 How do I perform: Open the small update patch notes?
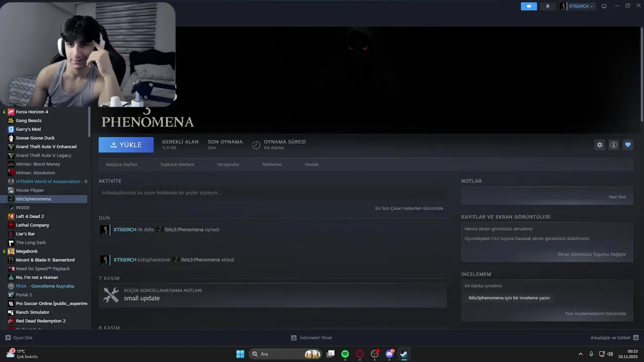(x=272, y=295)
